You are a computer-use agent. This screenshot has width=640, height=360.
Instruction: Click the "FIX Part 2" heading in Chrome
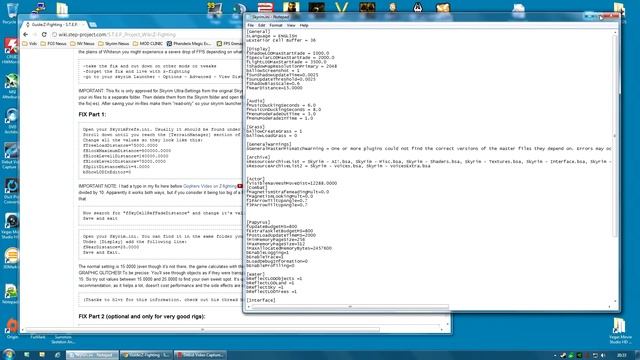point(142,316)
